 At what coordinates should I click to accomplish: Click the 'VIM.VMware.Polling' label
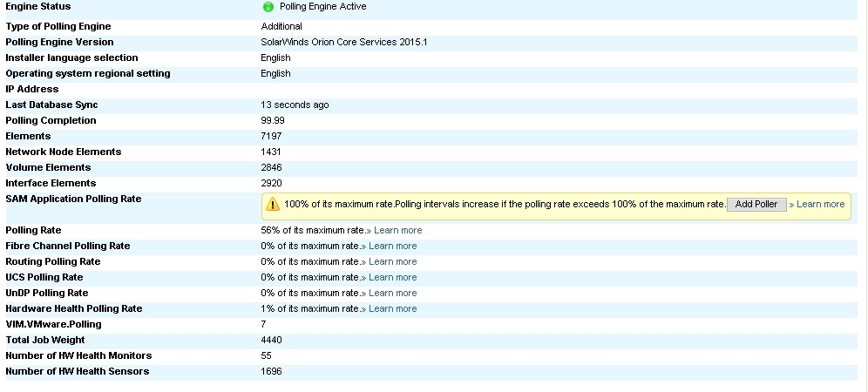[54, 324]
